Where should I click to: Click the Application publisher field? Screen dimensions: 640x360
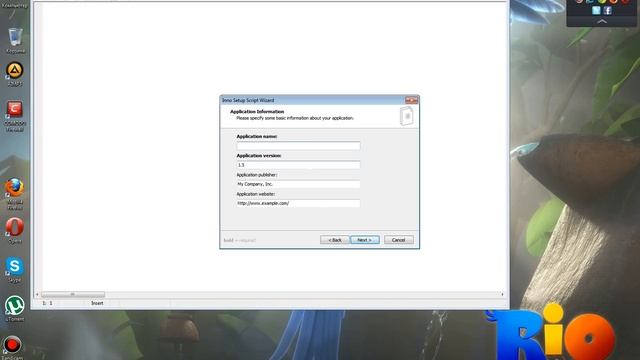298,184
